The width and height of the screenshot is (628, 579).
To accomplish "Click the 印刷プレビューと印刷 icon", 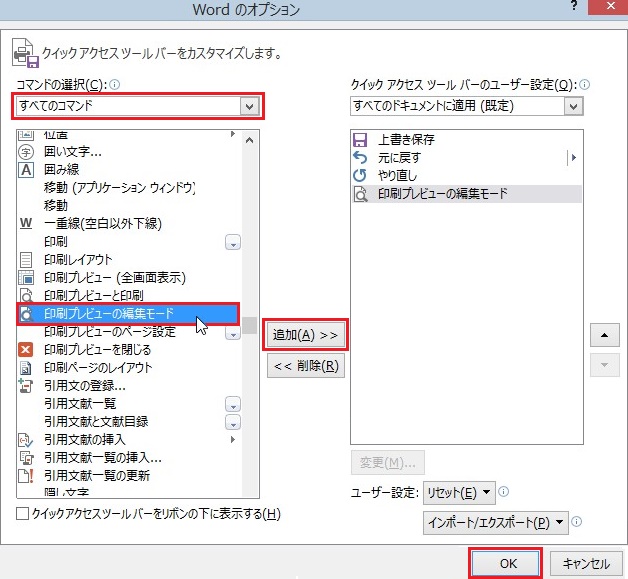I will (x=26, y=296).
